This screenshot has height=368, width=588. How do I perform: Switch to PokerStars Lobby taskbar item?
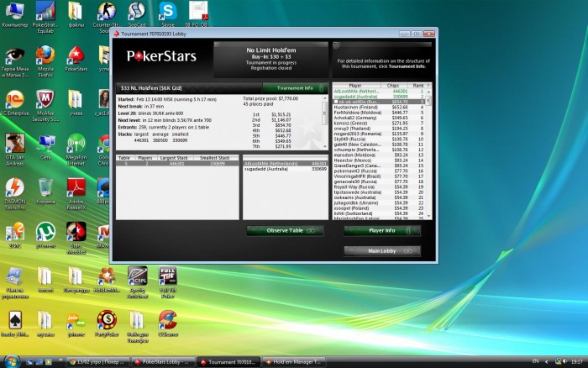point(163,362)
